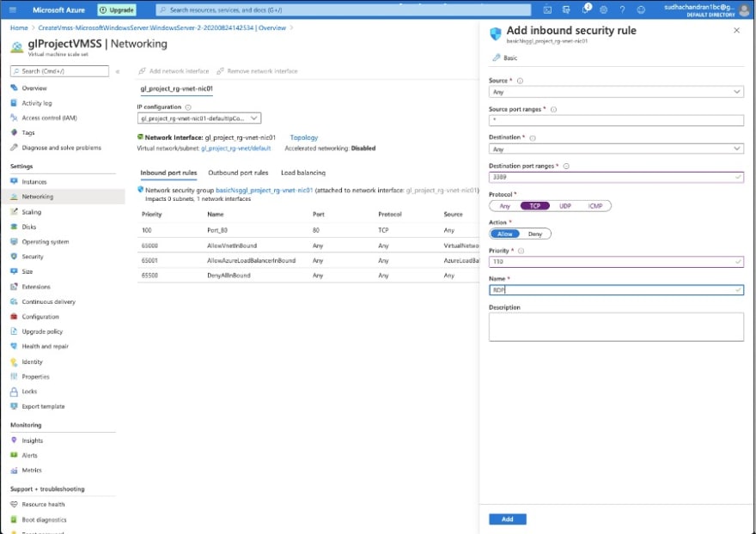756x534 pixels.
Task: Click the Security shield icon in the sidebar
Action: click(14, 257)
